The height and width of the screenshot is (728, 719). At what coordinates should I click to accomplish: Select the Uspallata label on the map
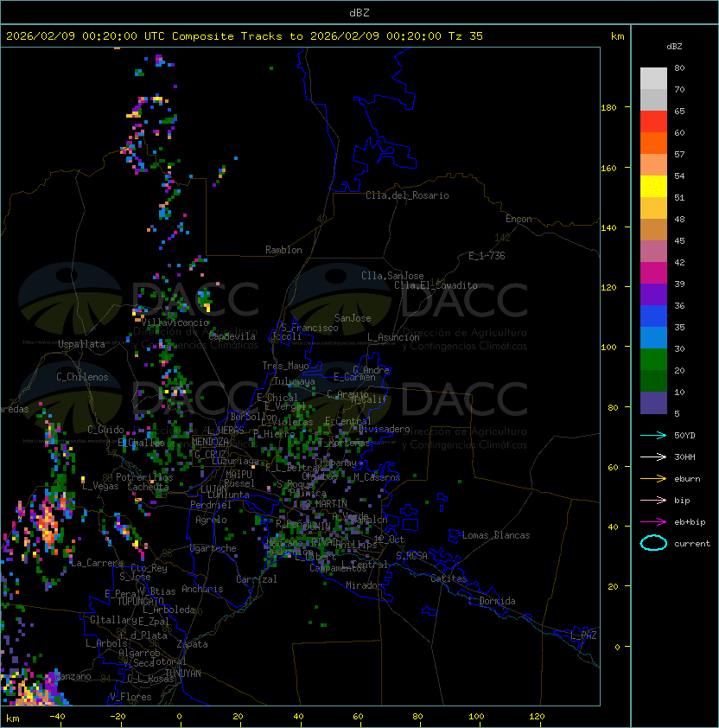click(x=81, y=344)
